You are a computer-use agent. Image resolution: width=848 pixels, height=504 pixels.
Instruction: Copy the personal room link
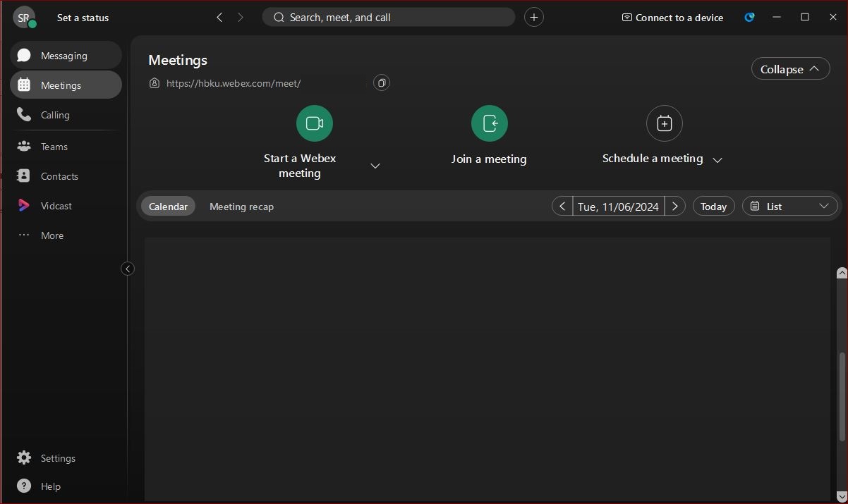(x=382, y=83)
